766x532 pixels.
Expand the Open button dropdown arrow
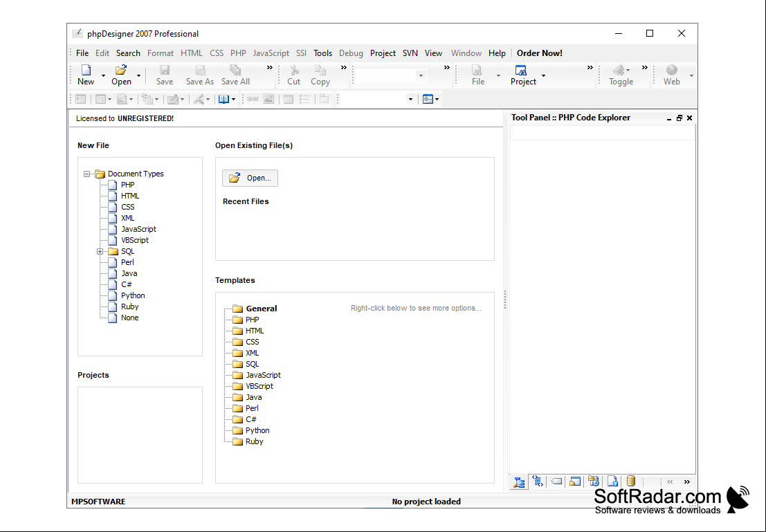point(139,75)
